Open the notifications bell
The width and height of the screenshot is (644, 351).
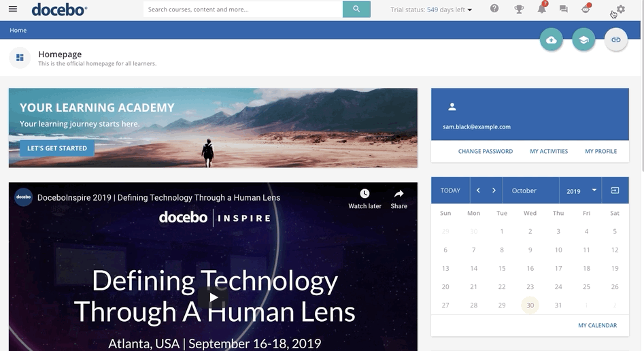pos(541,10)
